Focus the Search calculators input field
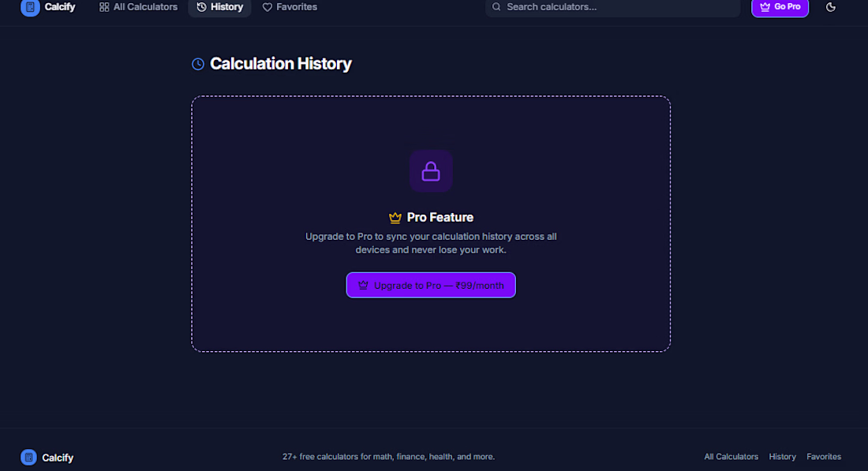Image resolution: width=868 pixels, height=471 pixels. pyautogui.click(x=613, y=7)
